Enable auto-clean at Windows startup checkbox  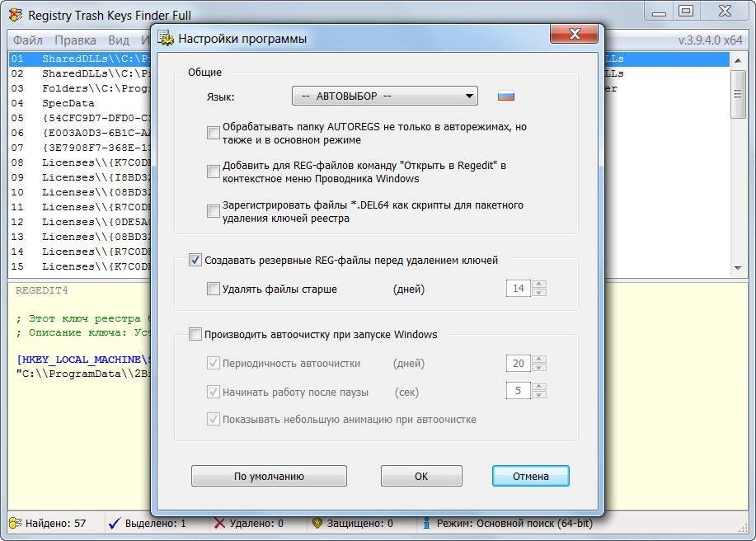click(x=195, y=334)
